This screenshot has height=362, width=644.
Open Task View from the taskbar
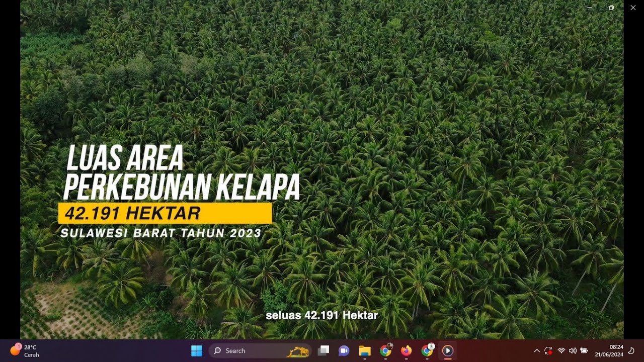324,350
